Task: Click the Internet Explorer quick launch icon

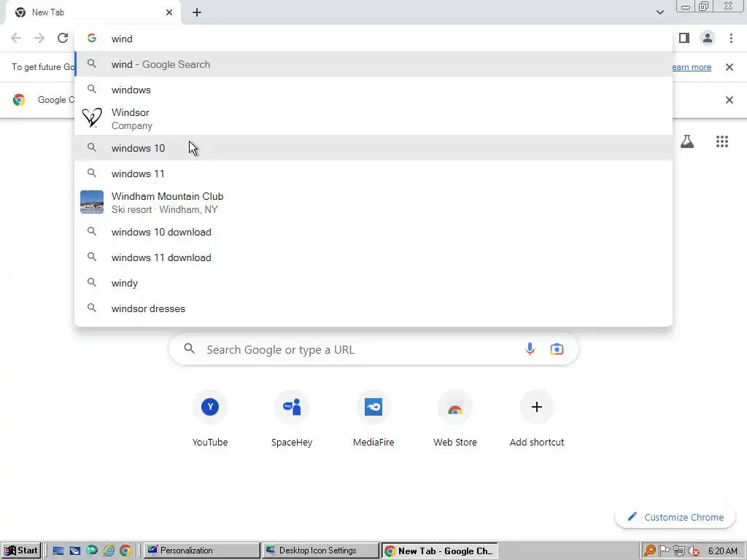Action: (x=109, y=551)
